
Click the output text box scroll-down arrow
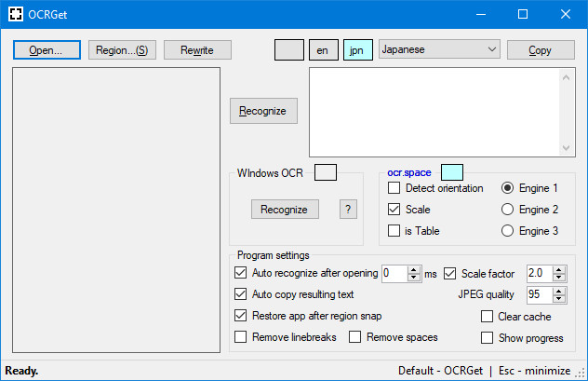(x=567, y=147)
